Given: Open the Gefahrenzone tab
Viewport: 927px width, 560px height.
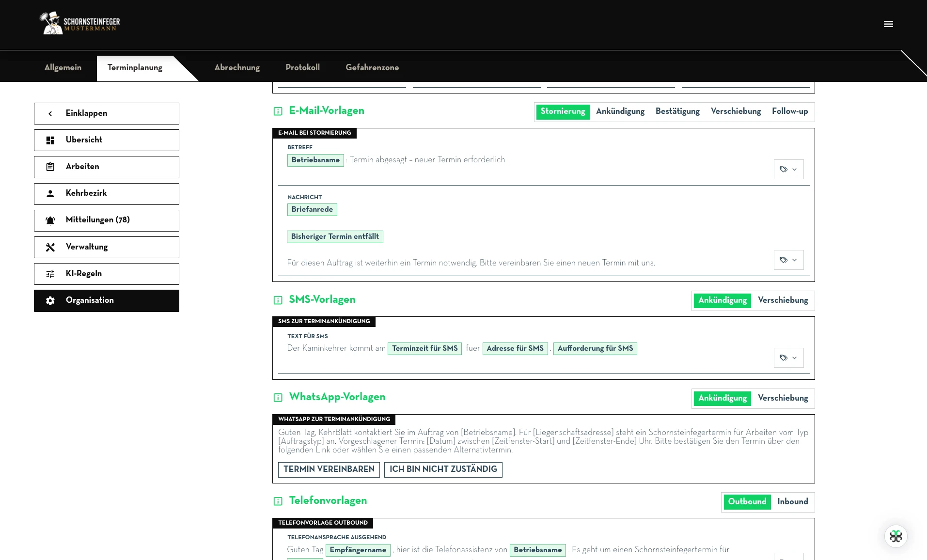Looking at the screenshot, I should coord(372,68).
